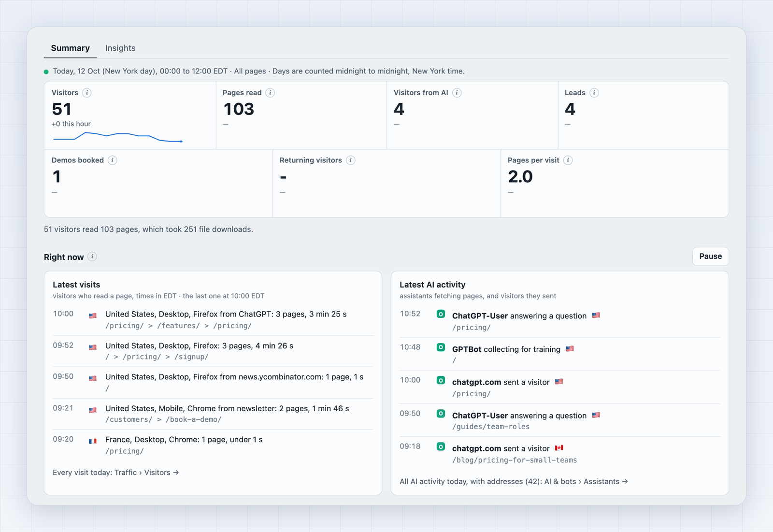Click the info icon next to Leads

point(594,93)
